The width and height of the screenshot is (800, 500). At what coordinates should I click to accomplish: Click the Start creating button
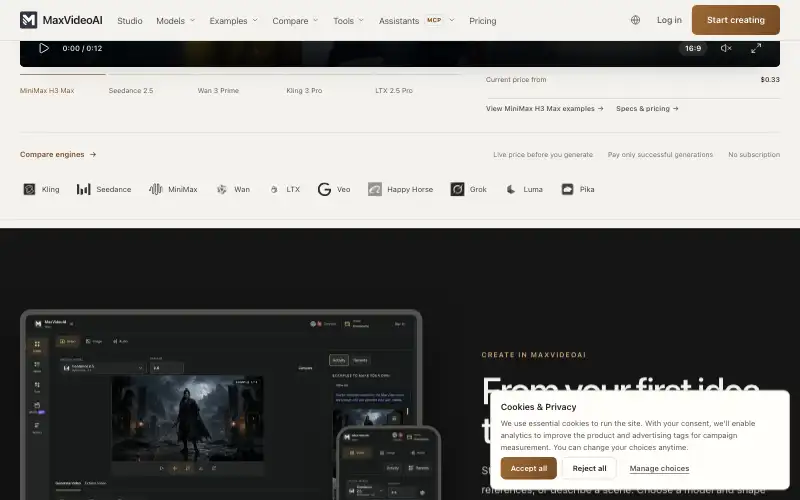point(736,20)
